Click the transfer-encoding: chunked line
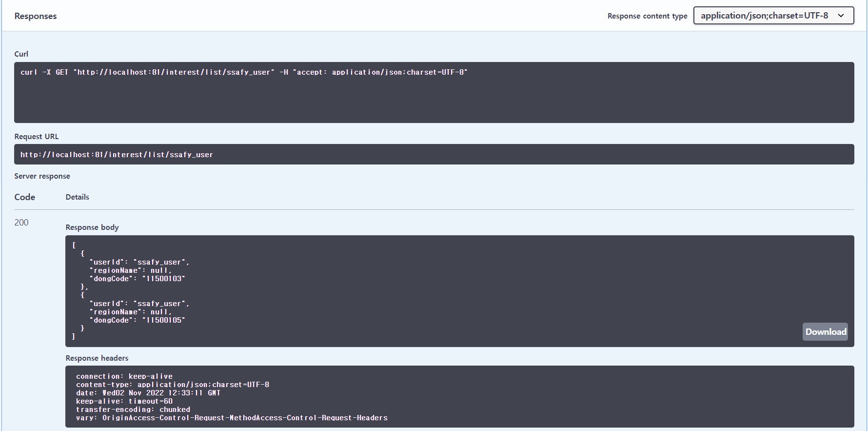The width and height of the screenshot is (868, 431). click(x=133, y=410)
